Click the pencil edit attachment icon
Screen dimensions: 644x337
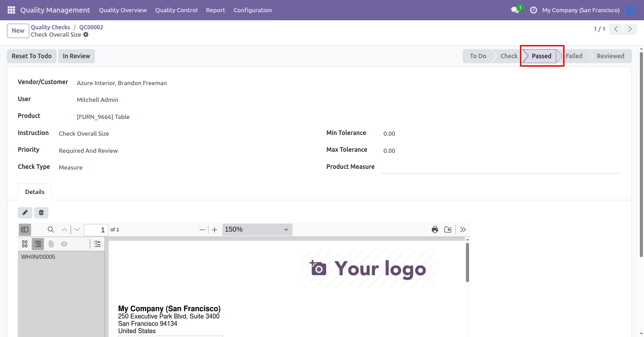[25, 212]
